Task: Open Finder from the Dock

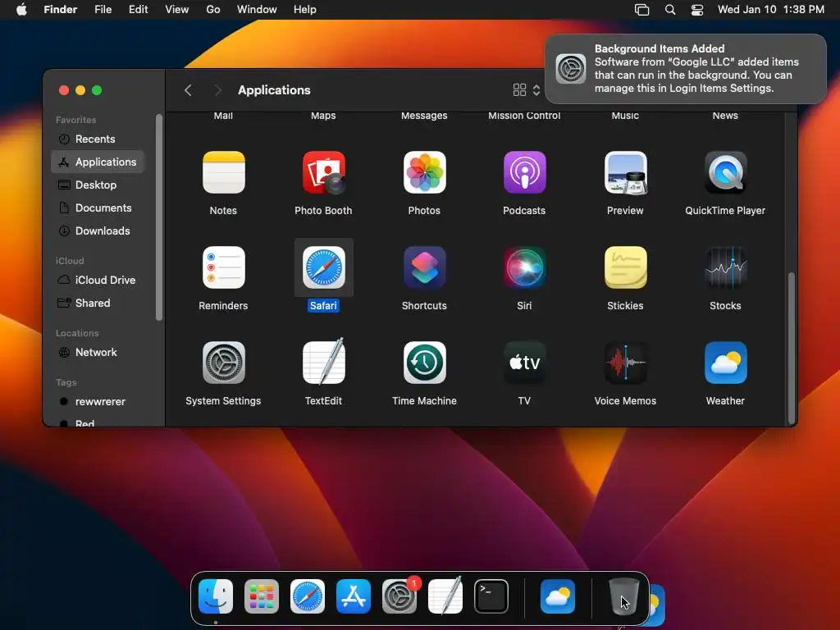Action: click(x=216, y=596)
